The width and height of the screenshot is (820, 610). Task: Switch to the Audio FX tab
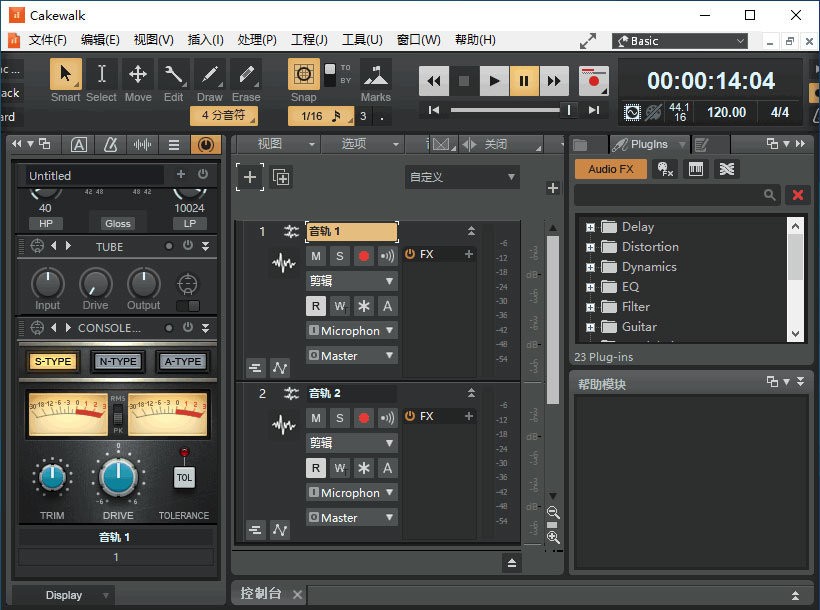(610, 169)
